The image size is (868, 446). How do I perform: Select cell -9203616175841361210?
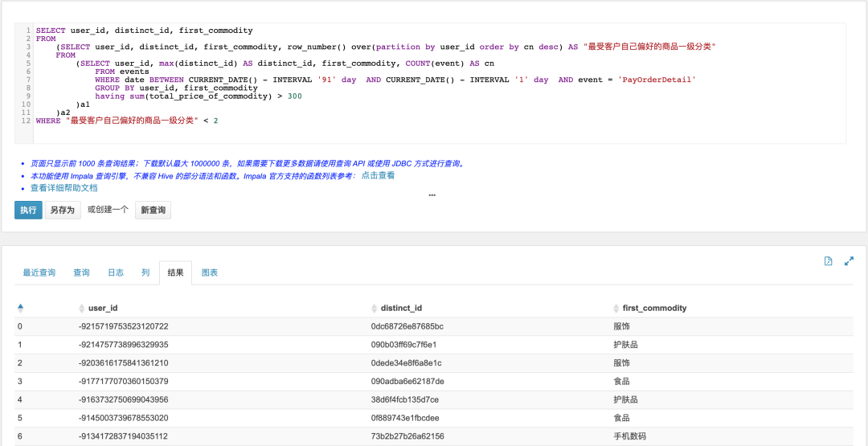coord(124,363)
